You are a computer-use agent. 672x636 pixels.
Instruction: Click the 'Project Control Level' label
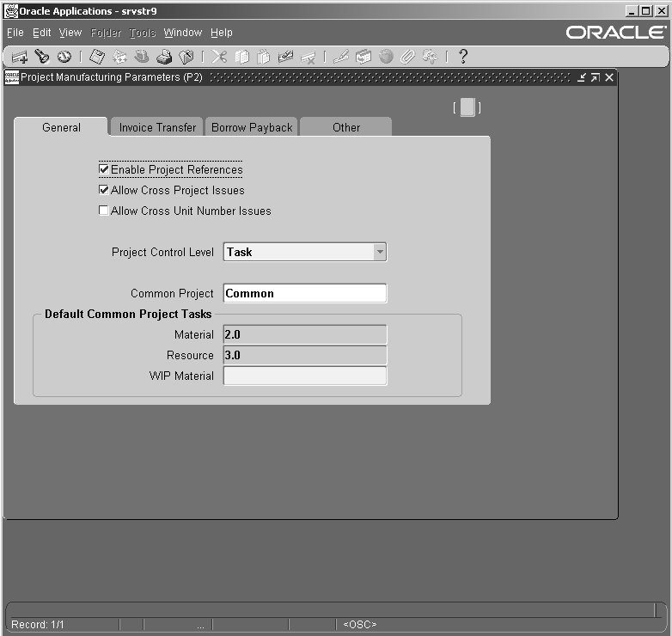click(x=162, y=252)
